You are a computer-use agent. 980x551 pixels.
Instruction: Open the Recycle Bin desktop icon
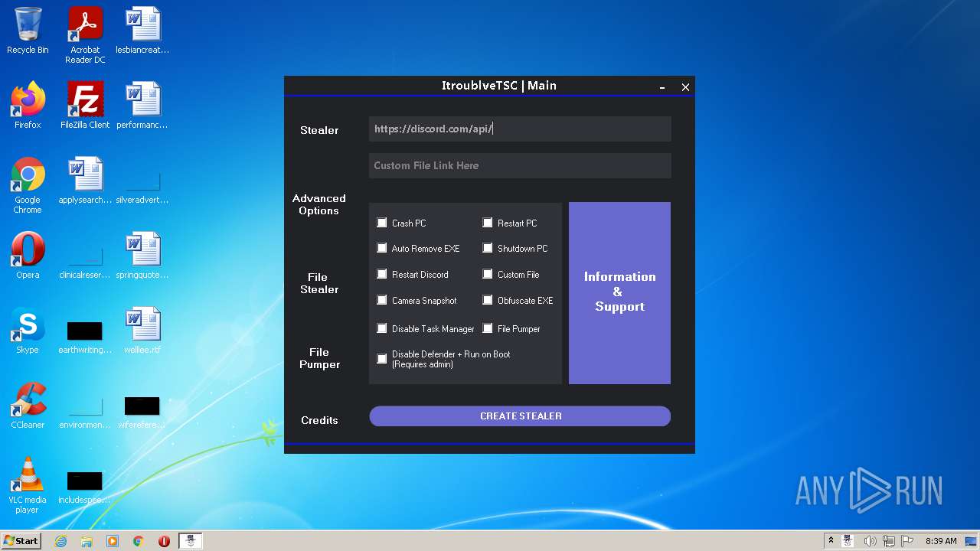point(28,31)
